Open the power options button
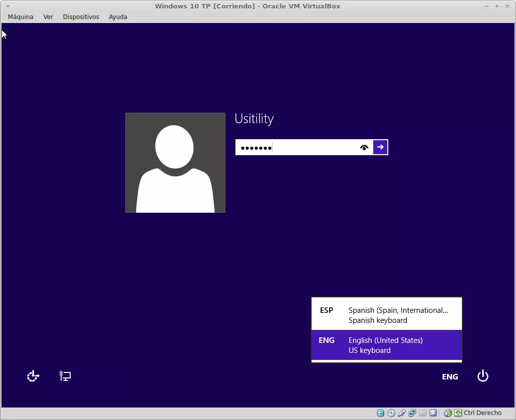This screenshot has width=516, height=420. point(482,376)
